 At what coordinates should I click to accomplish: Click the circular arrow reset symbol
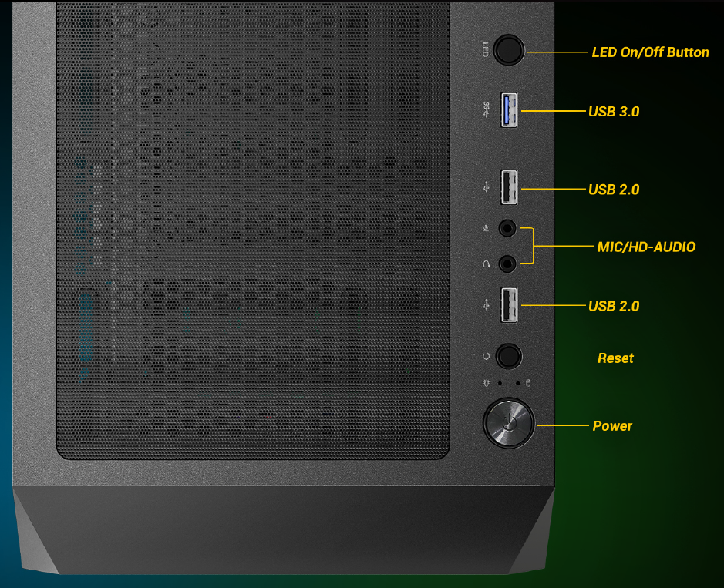486,356
